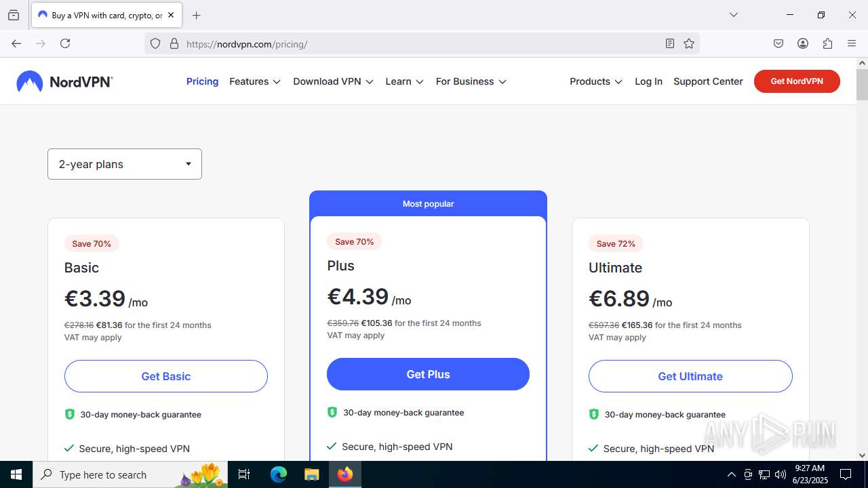The height and width of the screenshot is (488, 868).
Task: Close the NordVPN pricing tab
Action: pyautogui.click(x=171, y=15)
